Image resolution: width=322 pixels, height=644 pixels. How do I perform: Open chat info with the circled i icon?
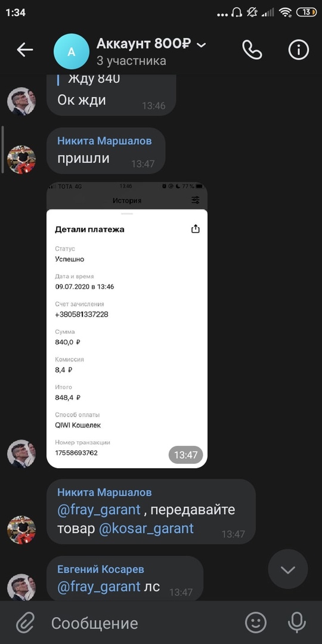click(299, 50)
